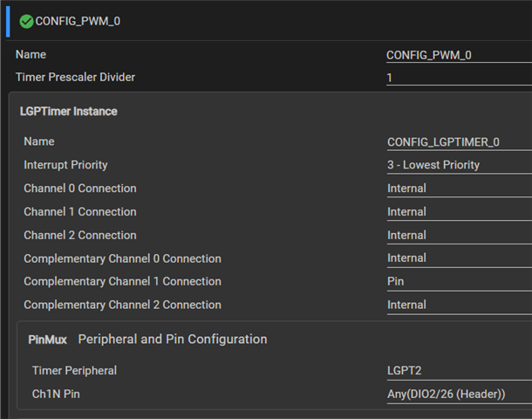The height and width of the screenshot is (419, 532).
Task: Click the blue selection bar beside CONFIG_PWM_0
Action: click(8, 22)
